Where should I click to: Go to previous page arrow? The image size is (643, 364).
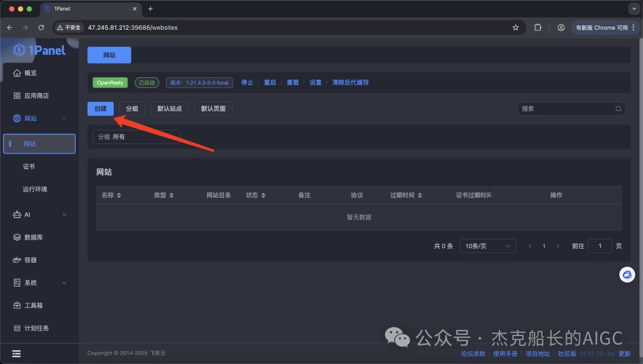pos(530,246)
